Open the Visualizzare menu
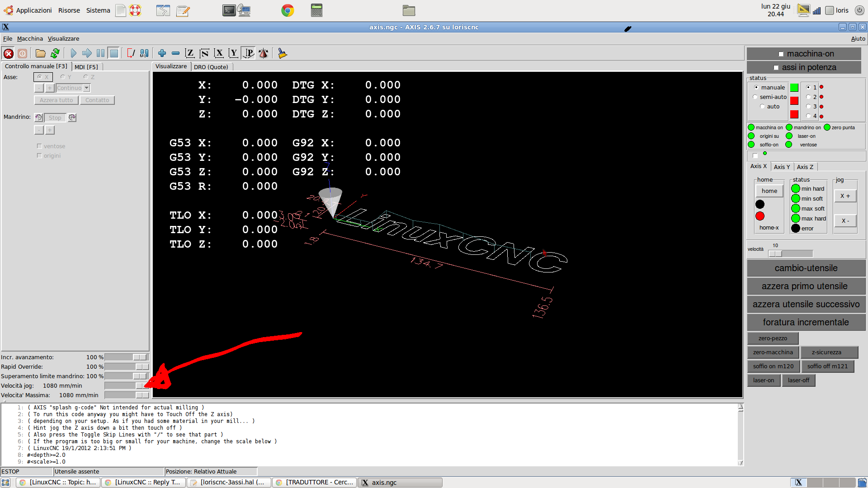Screen dimensions: 868x488 click(63, 39)
